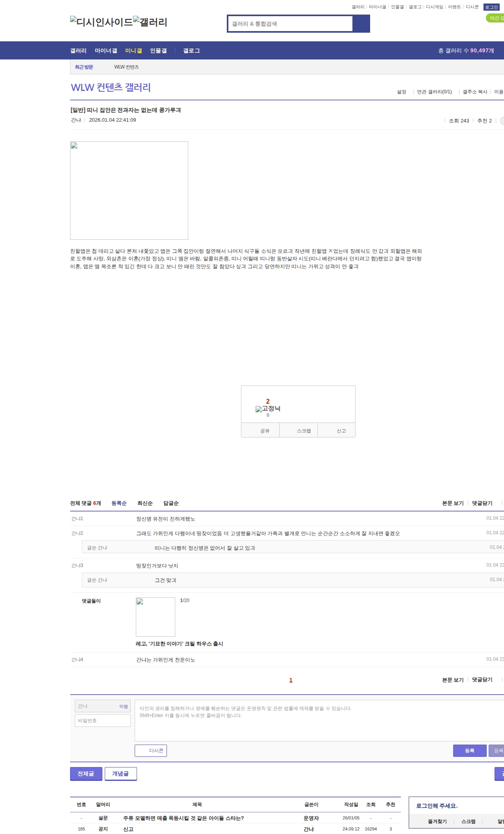504x834 pixels.
Task: Click the 신고 button under the post
Action: click(x=341, y=431)
